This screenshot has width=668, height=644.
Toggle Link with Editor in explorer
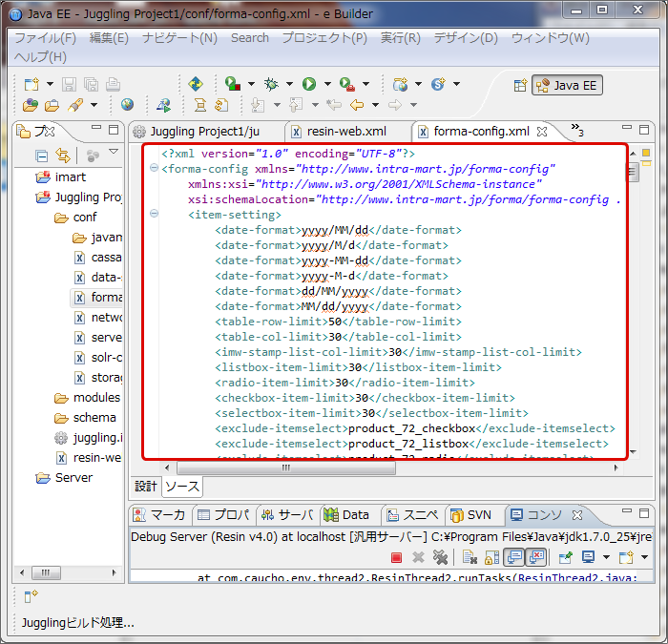click(63, 156)
